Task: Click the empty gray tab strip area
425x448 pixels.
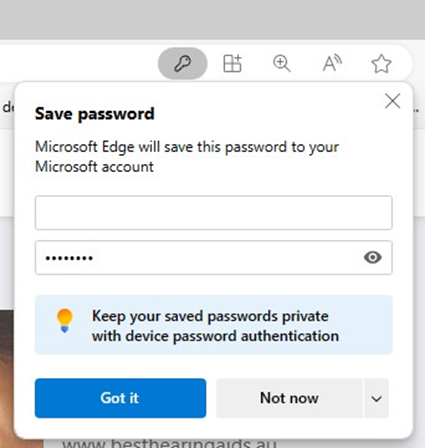Action: [212, 19]
